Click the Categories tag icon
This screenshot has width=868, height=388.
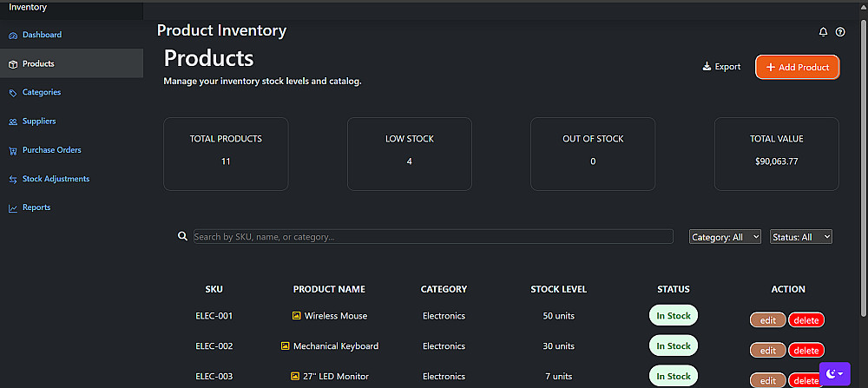click(12, 93)
